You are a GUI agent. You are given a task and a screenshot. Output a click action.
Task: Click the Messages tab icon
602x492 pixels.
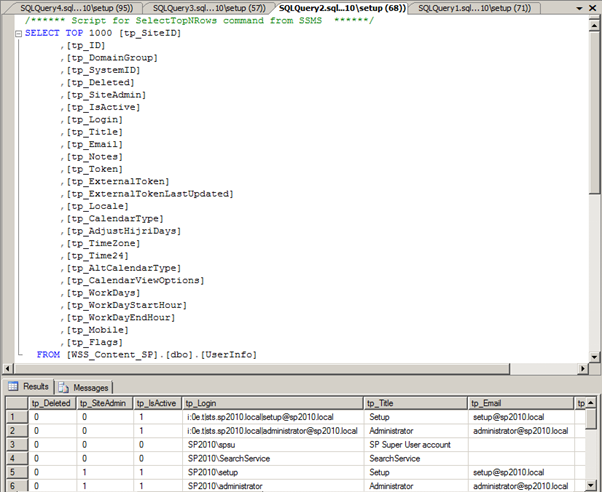pos(64,386)
